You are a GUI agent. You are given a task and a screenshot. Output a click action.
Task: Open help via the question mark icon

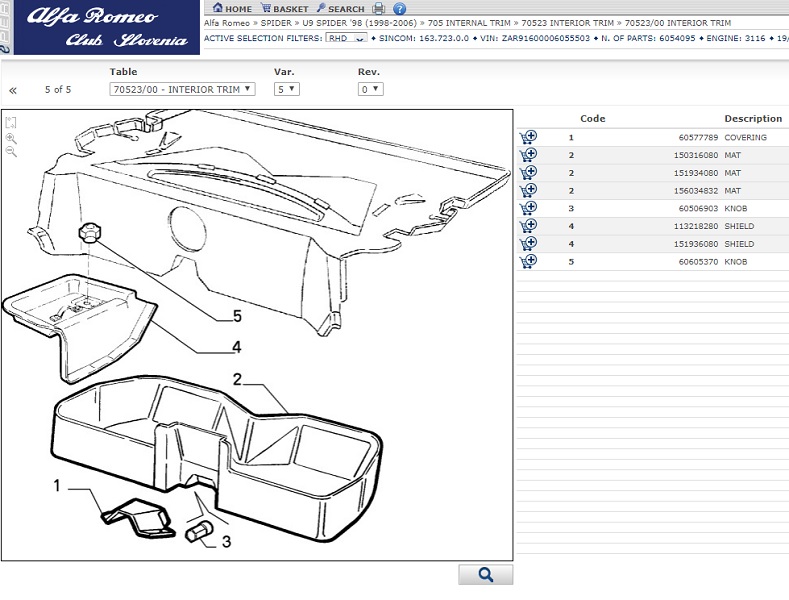click(400, 9)
